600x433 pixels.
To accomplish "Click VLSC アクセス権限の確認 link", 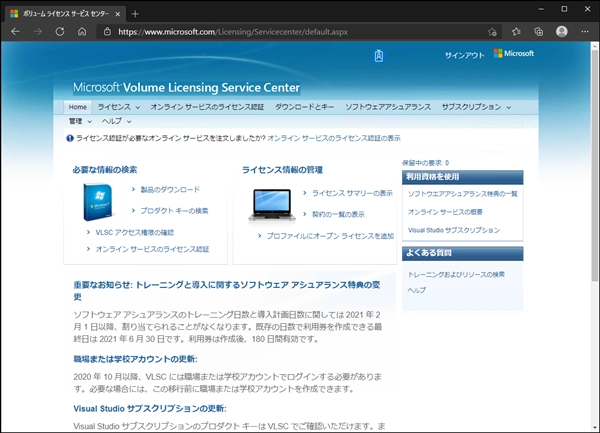I will pyautogui.click(x=135, y=233).
